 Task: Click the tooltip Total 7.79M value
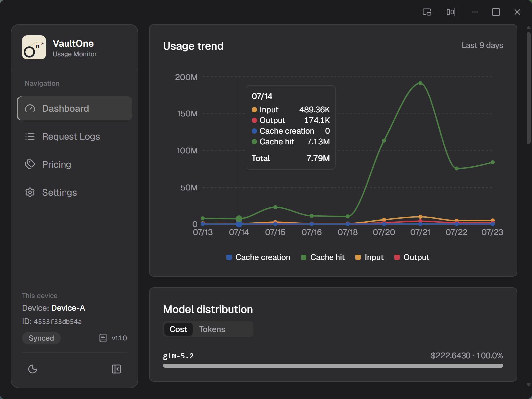[x=318, y=158]
